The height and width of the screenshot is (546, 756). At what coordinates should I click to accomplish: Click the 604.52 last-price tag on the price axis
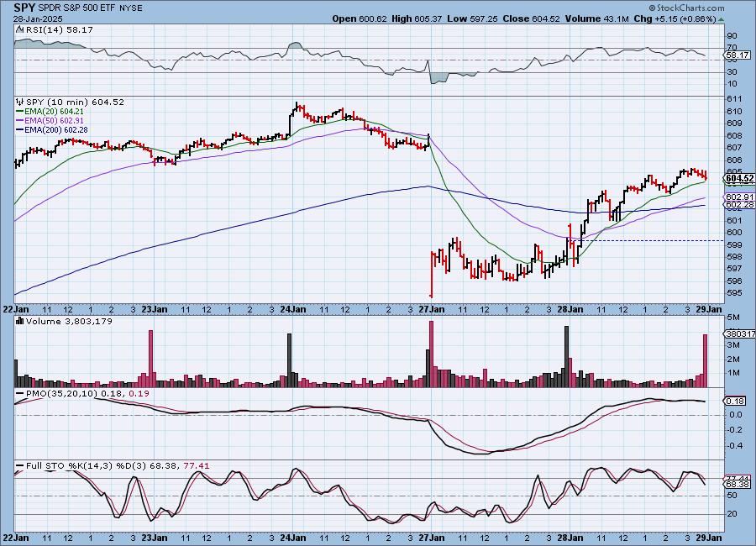point(739,178)
